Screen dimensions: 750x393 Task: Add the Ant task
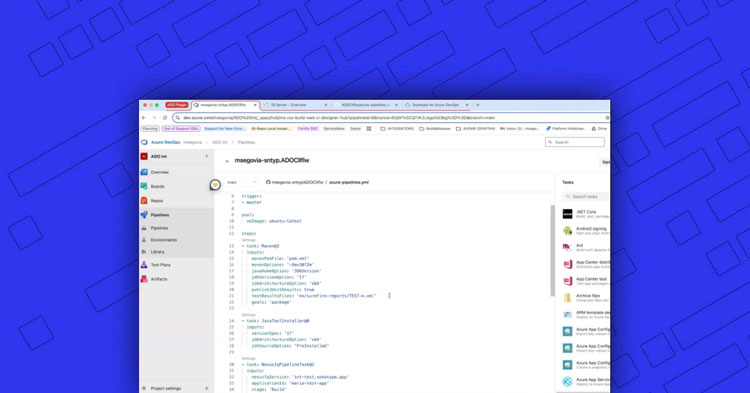(585, 247)
